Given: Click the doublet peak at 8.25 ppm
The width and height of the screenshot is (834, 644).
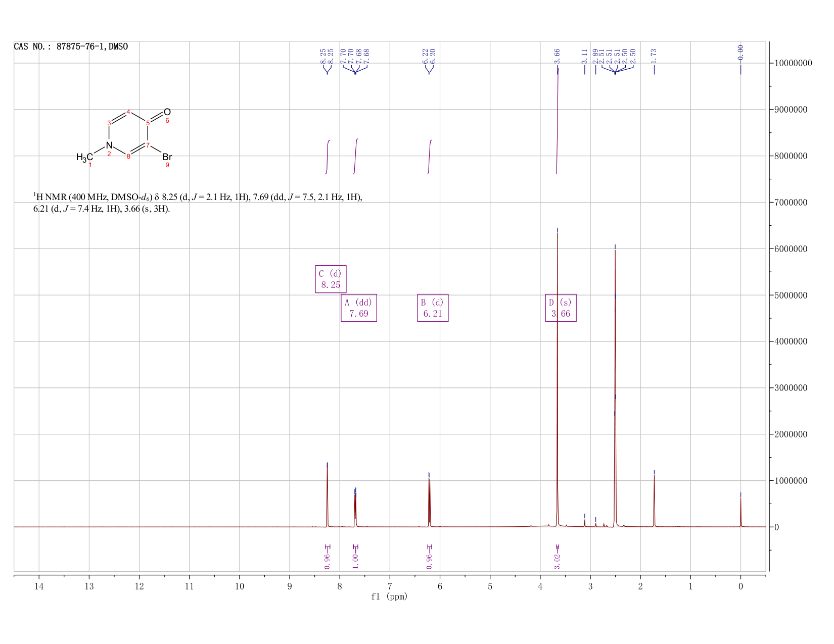Looking at the screenshot, I should pyautogui.click(x=327, y=497).
